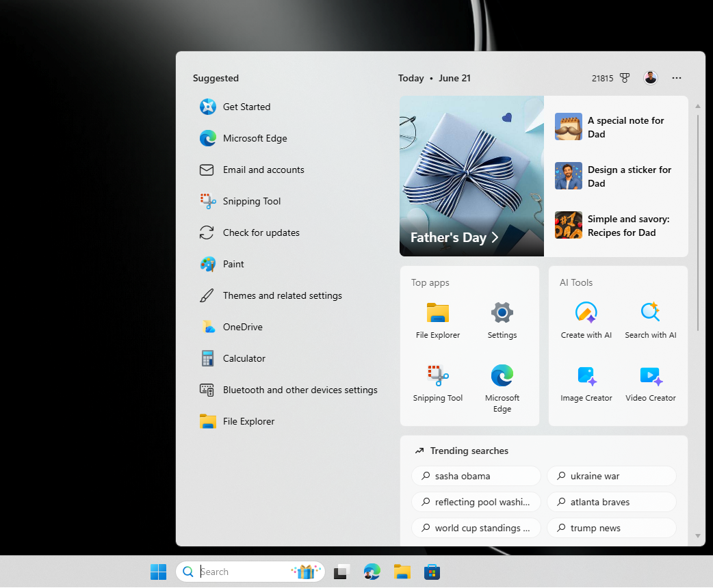Viewport: 713px width, 588px height.
Task: Open File Explorer under Top apps
Action: pyautogui.click(x=437, y=321)
